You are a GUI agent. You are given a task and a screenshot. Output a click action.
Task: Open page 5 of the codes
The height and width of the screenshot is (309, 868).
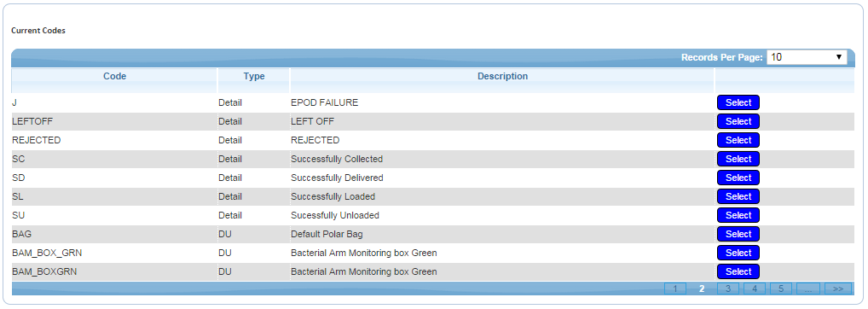click(780, 289)
